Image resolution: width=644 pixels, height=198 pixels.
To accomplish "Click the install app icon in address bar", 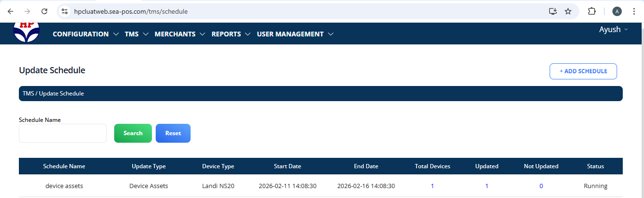I will coord(553,11).
